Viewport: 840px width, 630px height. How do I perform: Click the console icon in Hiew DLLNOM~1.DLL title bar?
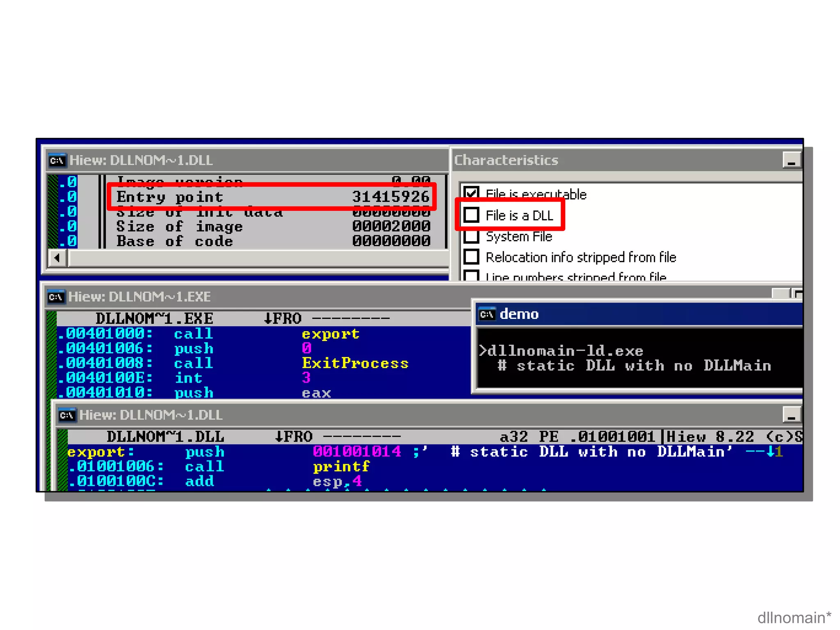pos(57,160)
